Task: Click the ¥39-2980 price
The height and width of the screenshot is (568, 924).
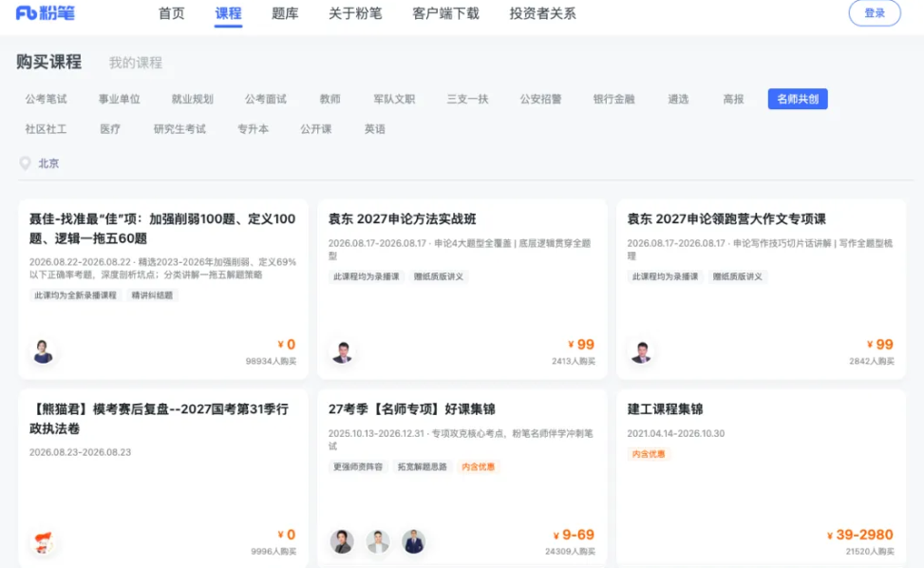Action: (859, 535)
